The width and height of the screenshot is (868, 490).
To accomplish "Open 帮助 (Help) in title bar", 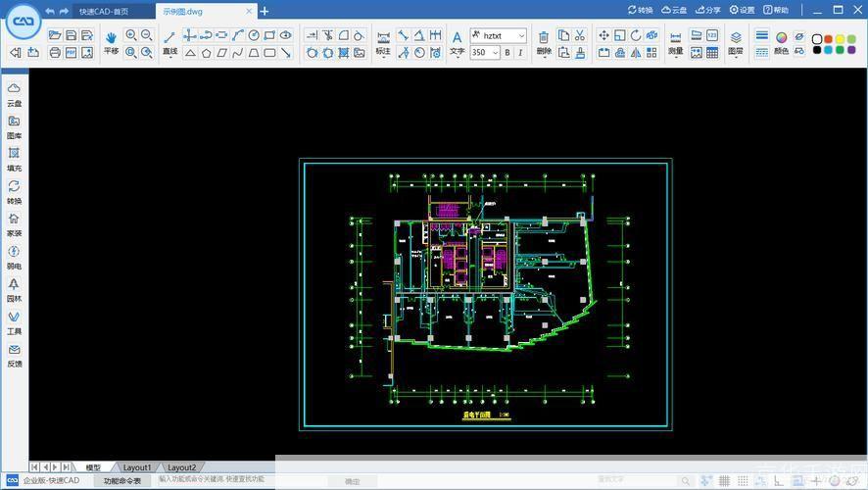I will [776, 10].
